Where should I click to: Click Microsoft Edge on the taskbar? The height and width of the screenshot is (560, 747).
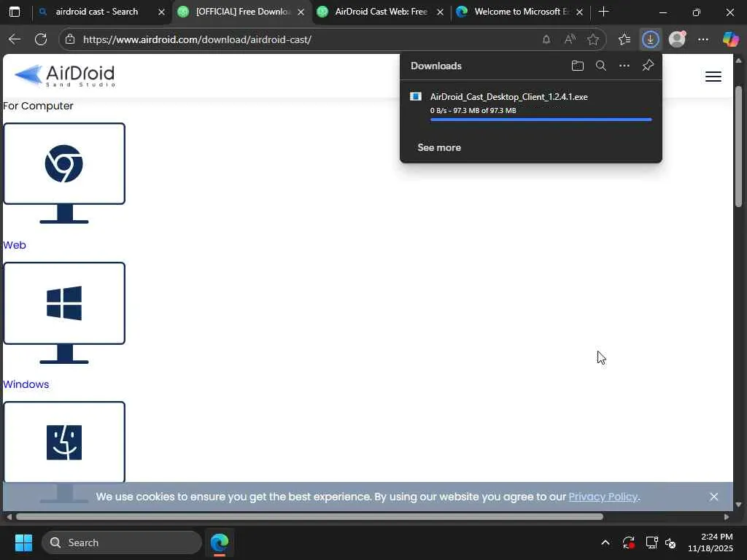point(220,542)
